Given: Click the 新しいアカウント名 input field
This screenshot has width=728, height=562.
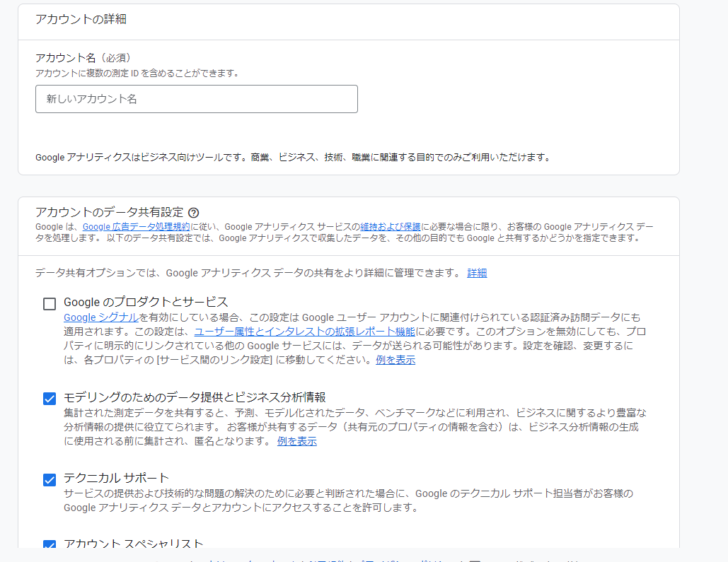Looking at the screenshot, I should pos(196,99).
